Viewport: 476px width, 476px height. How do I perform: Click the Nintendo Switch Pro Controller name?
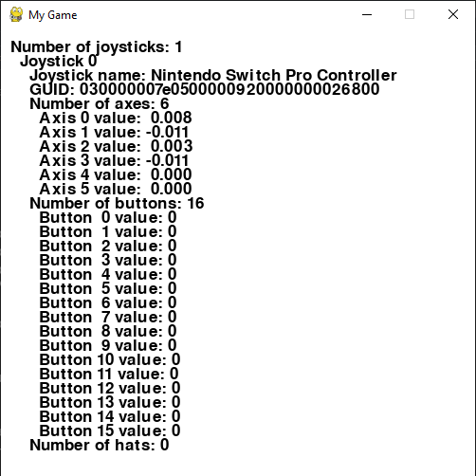pos(274,76)
